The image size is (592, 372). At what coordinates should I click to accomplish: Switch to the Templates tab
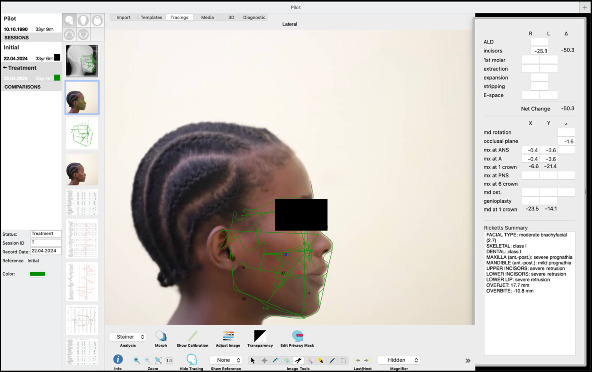coord(151,17)
